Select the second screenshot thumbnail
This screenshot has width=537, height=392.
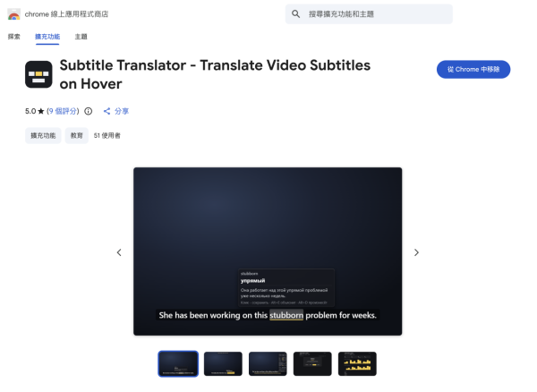[223, 363]
